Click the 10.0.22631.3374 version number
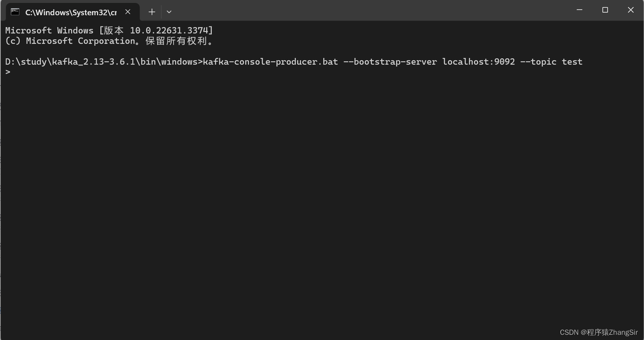The width and height of the screenshot is (644, 340). [x=171, y=30]
